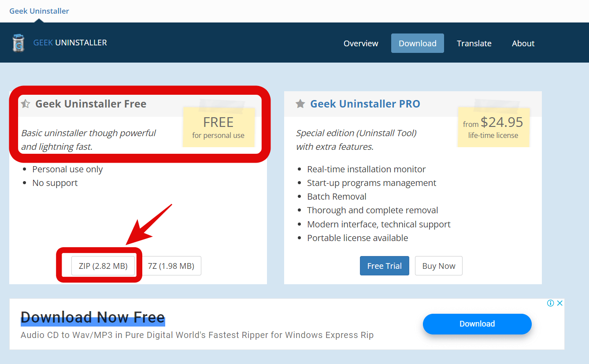
Task: Go to the Translate page
Action: click(474, 43)
